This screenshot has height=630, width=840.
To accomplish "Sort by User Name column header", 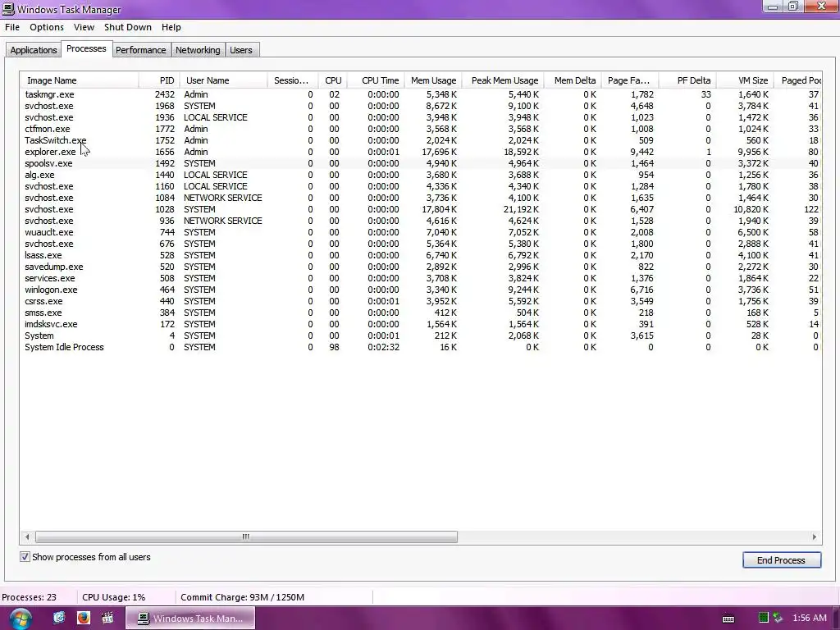I will [x=223, y=80].
